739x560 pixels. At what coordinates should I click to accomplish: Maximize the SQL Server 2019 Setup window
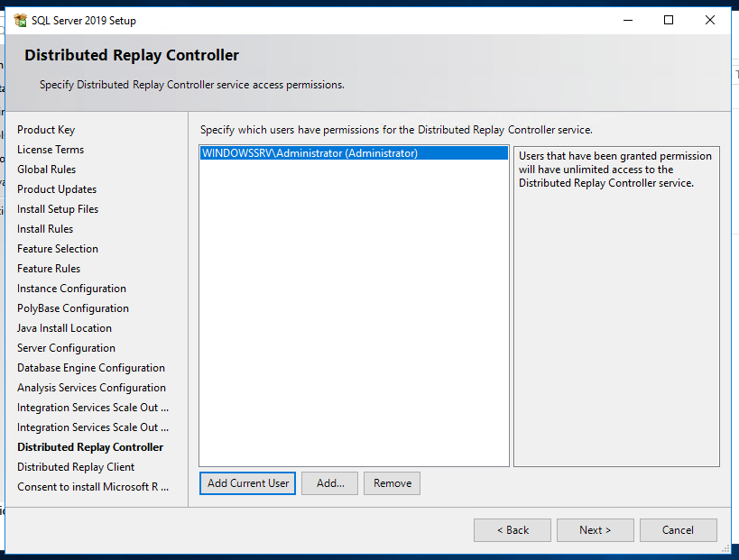click(x=669, y=20)
